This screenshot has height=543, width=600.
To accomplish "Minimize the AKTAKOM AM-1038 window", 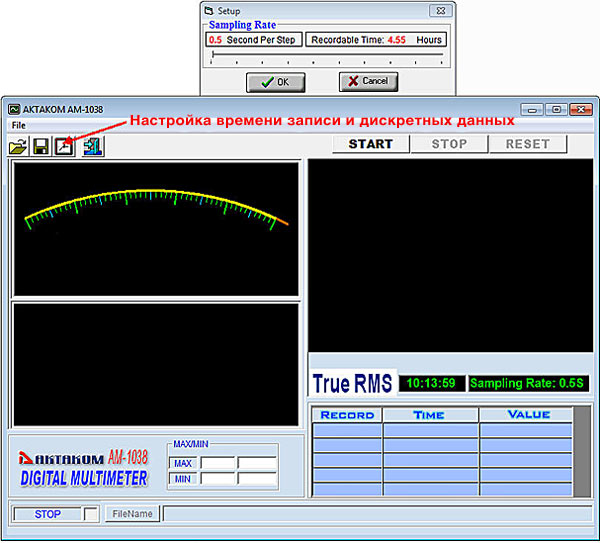I will pos(532,110).
